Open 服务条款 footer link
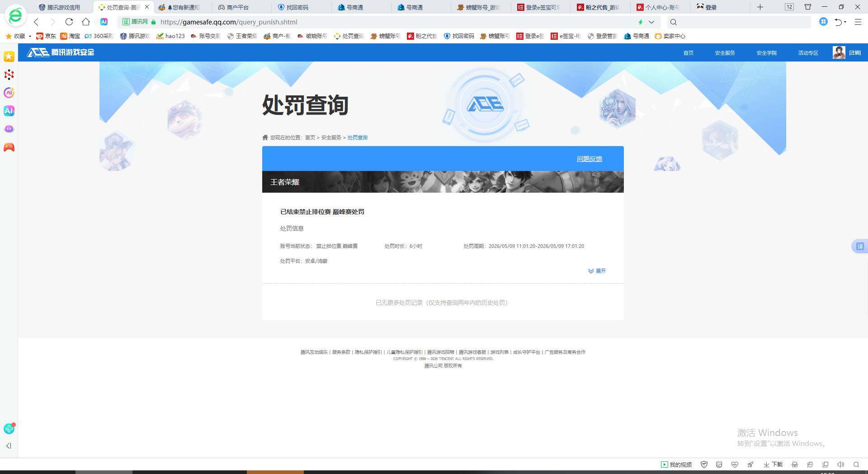Viewport: 868px width, 474px height. click(341, 352)
